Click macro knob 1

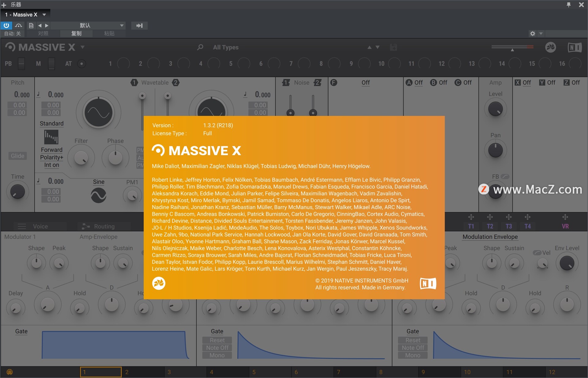click(123, 64)
